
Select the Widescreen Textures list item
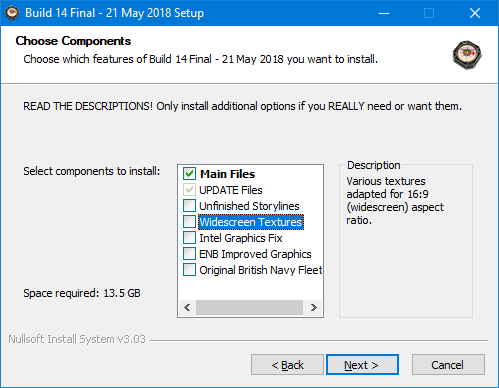251,222
